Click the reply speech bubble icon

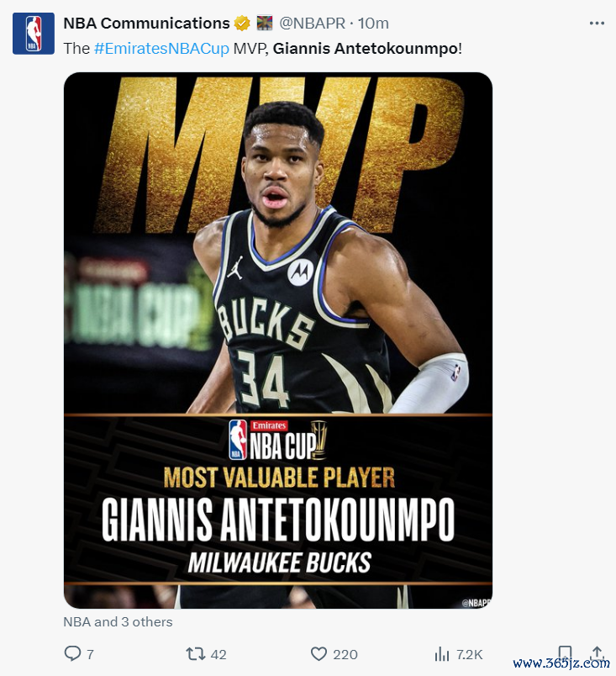[x=72, y=653]
